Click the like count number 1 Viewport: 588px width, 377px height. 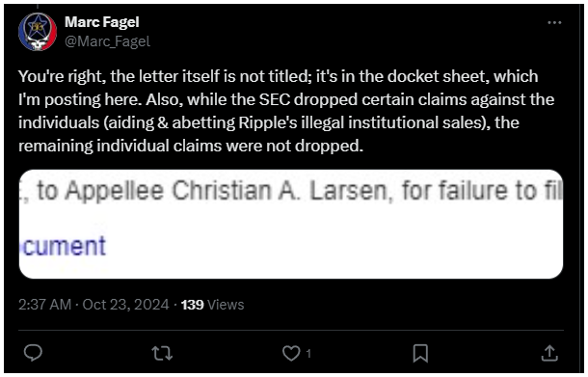click(x=308, y=353)
